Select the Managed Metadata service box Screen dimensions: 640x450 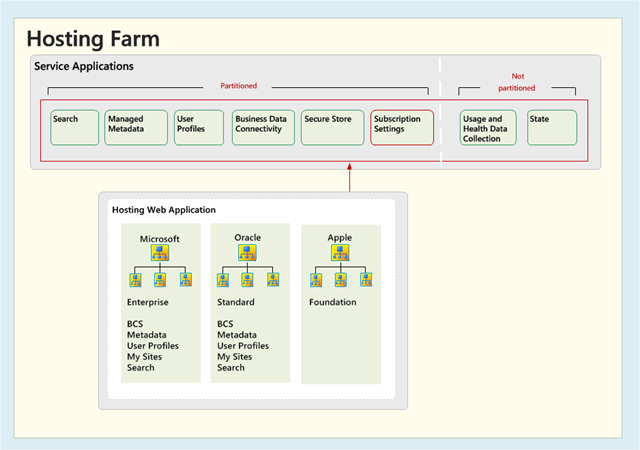click(136, 127)
